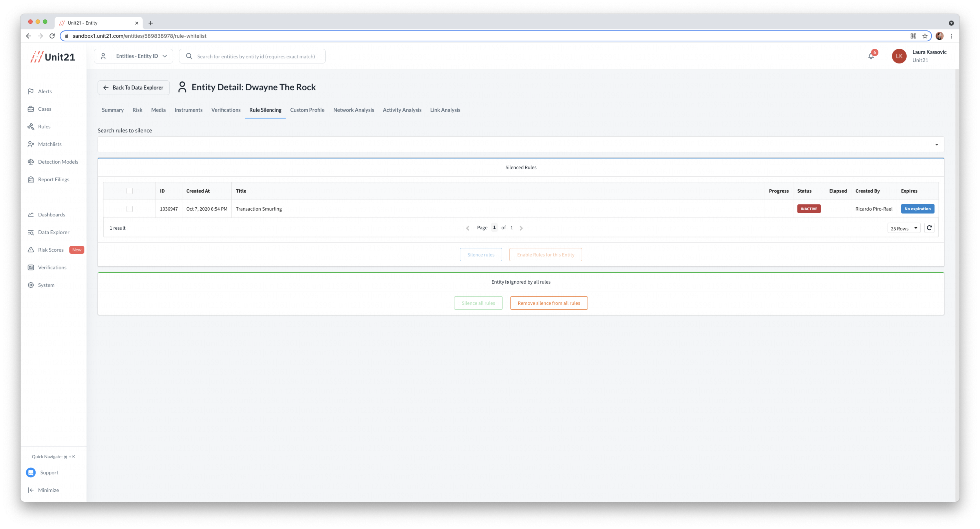
Task: Click the Alerts flag icon in sidebar
Action: click(x=31, y=91)
